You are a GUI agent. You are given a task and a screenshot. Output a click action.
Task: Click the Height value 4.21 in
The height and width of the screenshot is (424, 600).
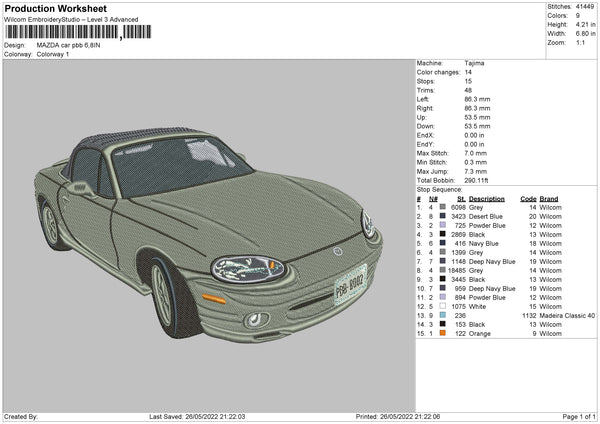(585, 24)
